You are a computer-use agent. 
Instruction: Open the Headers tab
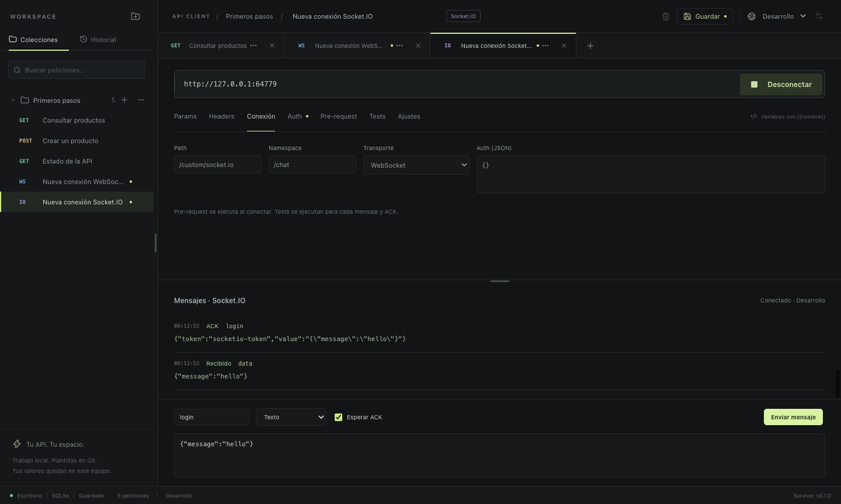coord(221,116)
